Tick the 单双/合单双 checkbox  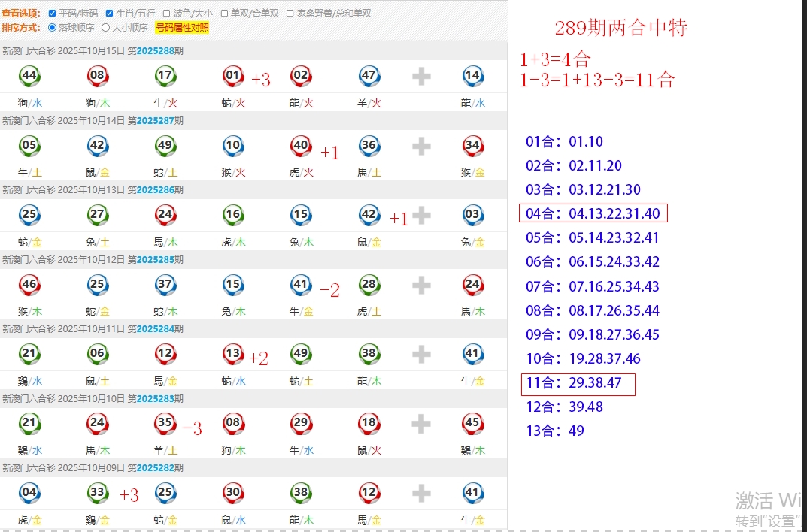click(x=224, y=14)
